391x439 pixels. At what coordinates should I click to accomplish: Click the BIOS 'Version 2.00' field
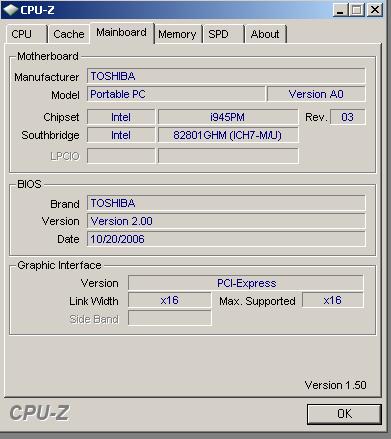point(226,221)
